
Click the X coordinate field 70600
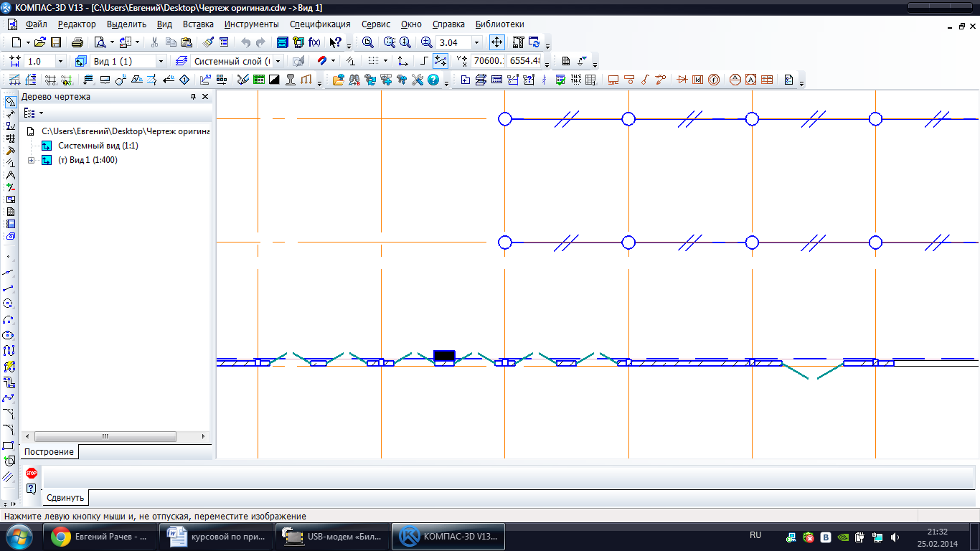click(488, 61)
